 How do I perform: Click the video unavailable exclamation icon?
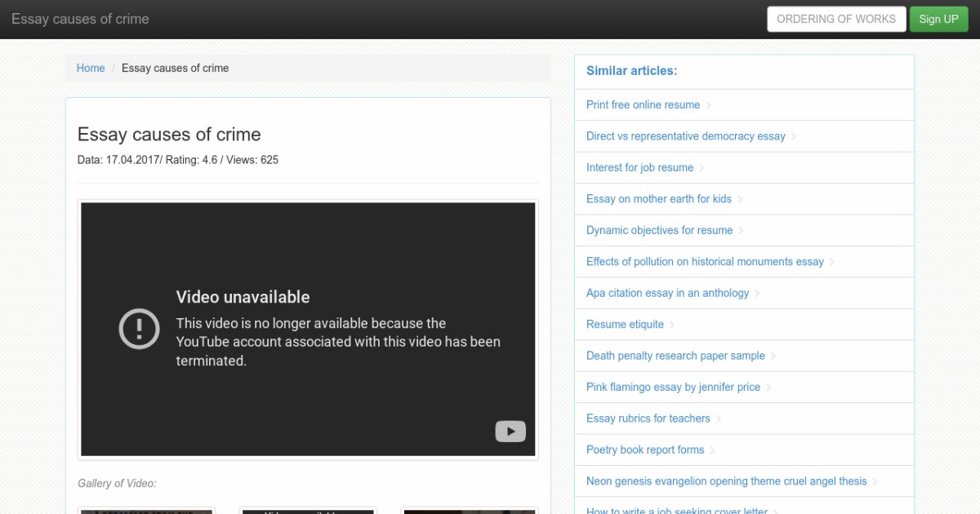coord(140,329)
